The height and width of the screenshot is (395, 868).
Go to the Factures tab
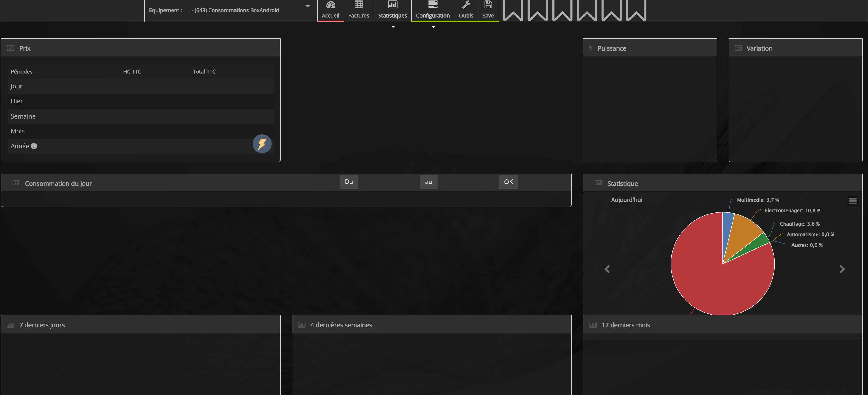coord(358,10)
